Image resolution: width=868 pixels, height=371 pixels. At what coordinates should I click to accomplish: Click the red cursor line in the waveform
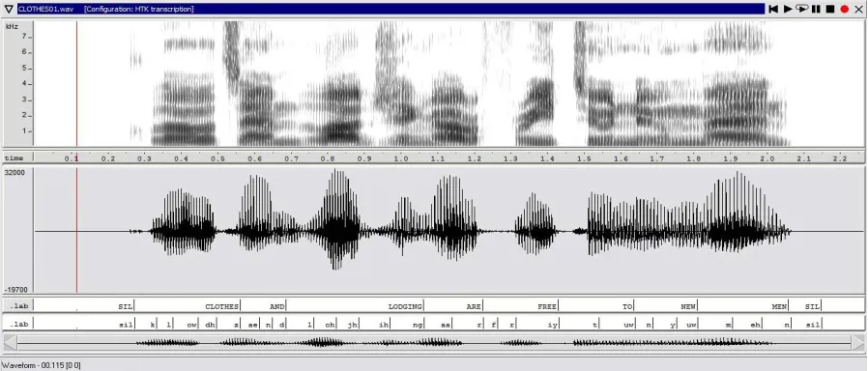76,231
